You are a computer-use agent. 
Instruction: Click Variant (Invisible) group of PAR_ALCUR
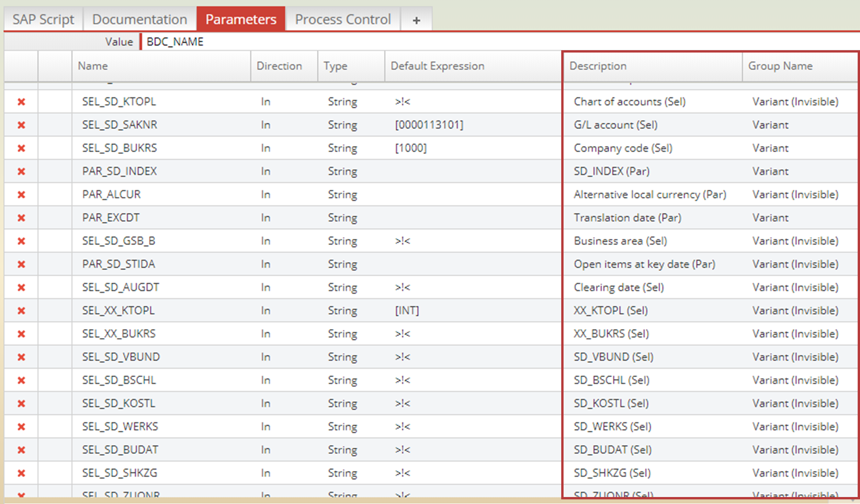795,195
